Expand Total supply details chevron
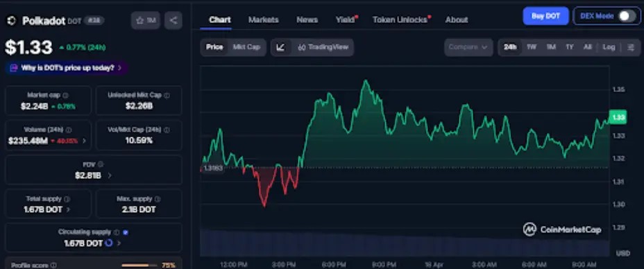This screenshot has height=269, width=644. [68, 209]
